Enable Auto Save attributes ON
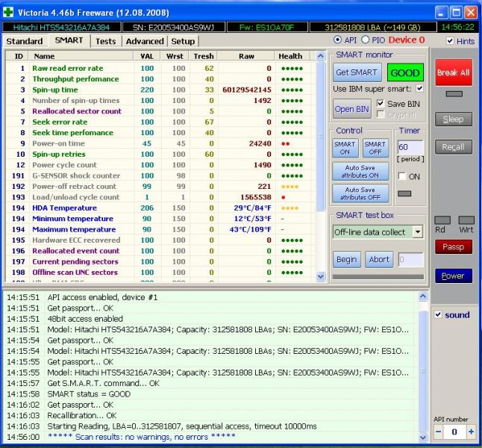482x448 pixels. coord(361,171)
